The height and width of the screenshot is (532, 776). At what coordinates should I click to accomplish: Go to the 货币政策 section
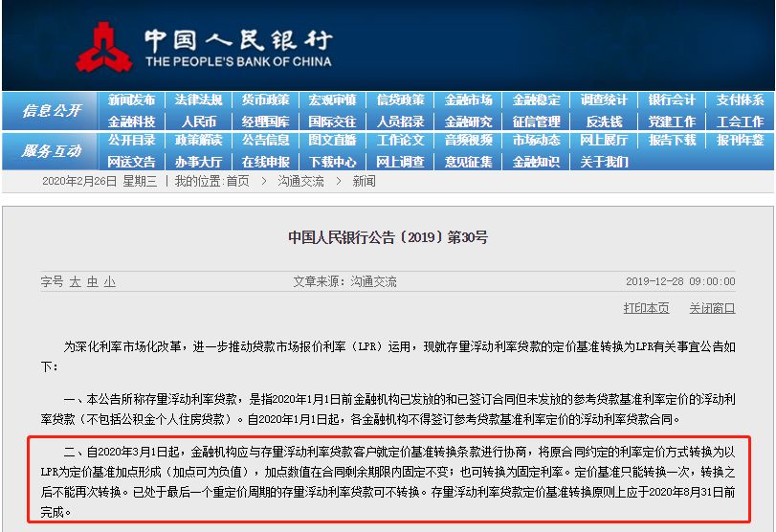coord(265,100)
